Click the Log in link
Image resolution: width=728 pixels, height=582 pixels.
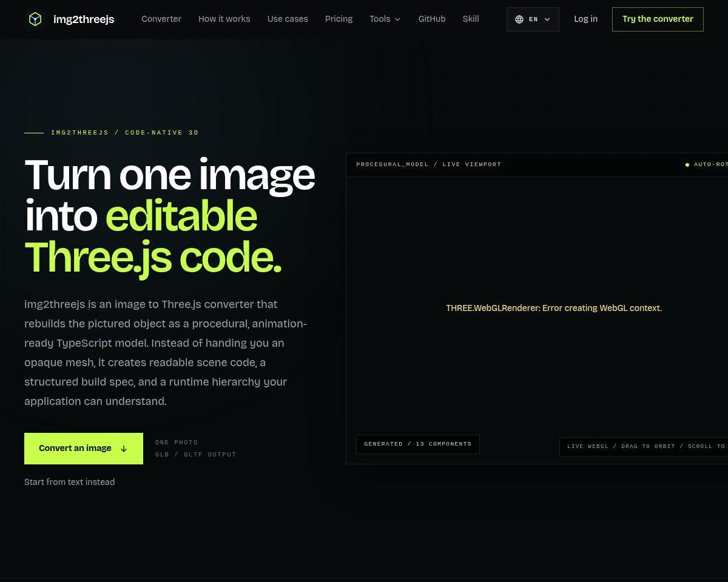[585, 19]
